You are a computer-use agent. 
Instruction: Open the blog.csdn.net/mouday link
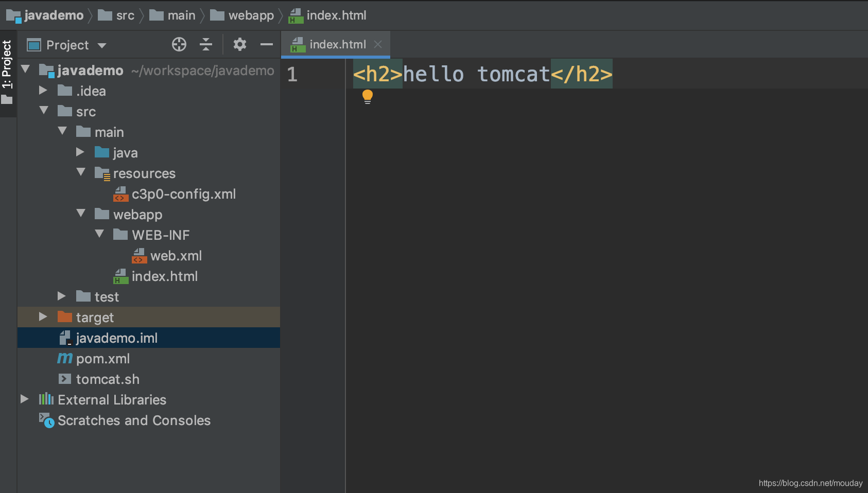coord(810,483)
